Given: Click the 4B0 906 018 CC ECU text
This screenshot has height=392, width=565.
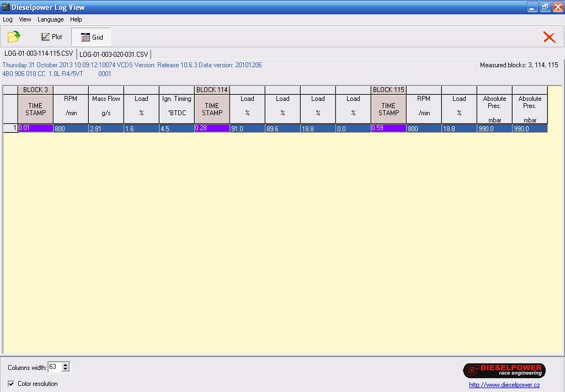Looking at the screenshot, I should coord(57,74).
